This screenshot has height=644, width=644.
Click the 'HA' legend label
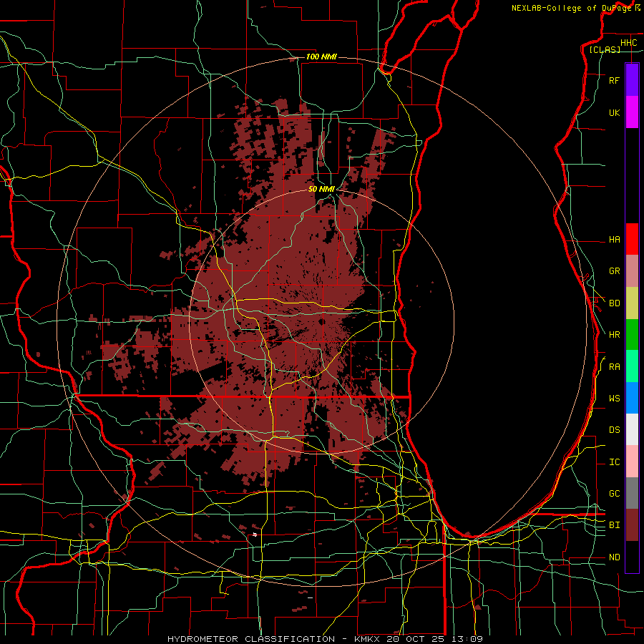pos(614,240)
